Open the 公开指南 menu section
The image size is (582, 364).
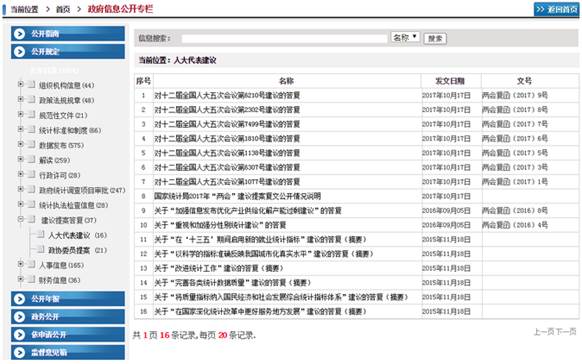(68, 34)
